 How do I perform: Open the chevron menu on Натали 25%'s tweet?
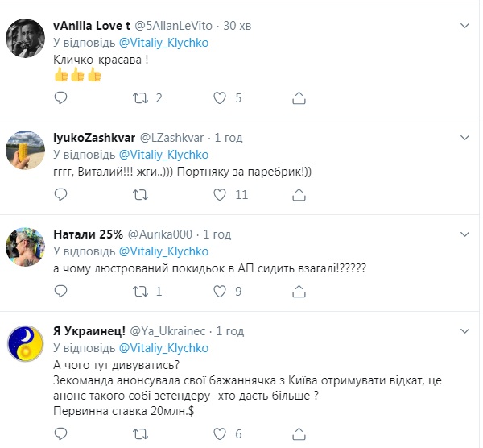point(464,234)
